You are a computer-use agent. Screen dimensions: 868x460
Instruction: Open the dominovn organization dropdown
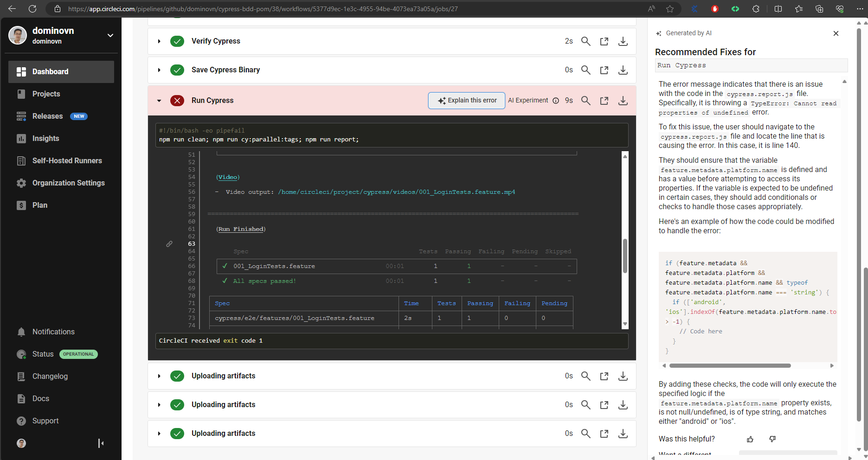click(110, 35)
